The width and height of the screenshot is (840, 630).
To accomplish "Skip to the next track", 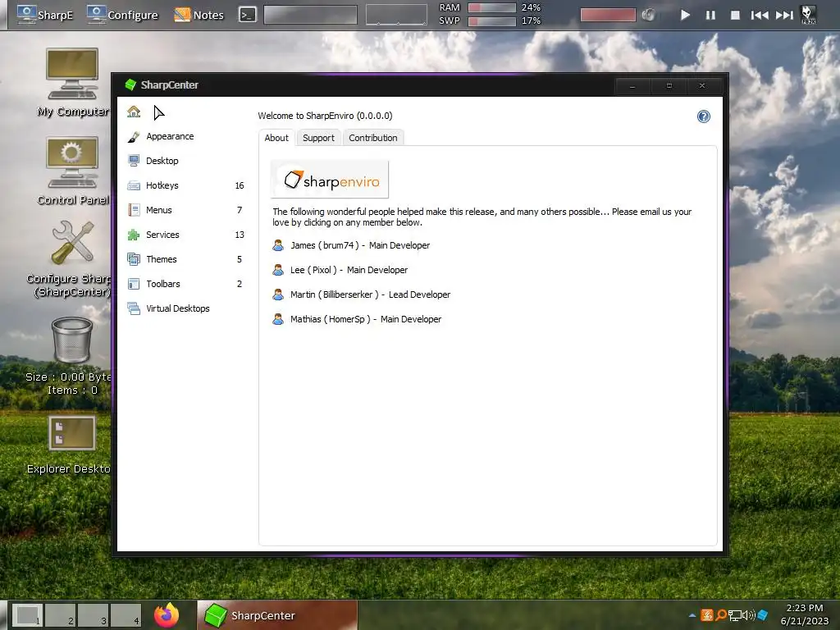I will click(784, 15).
